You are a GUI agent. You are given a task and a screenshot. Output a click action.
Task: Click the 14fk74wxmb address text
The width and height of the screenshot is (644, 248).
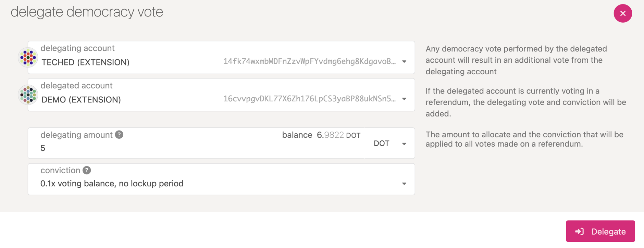309,62
